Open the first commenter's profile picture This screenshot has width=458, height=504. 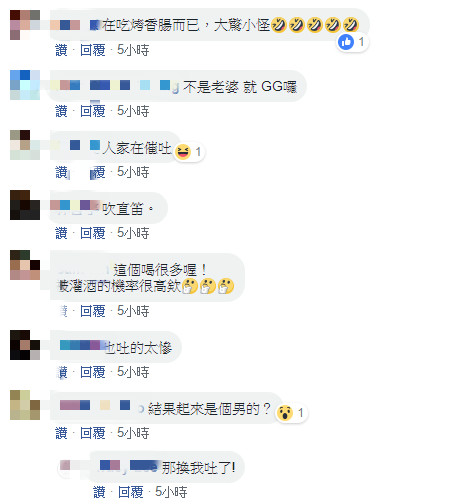coord(25,25)
